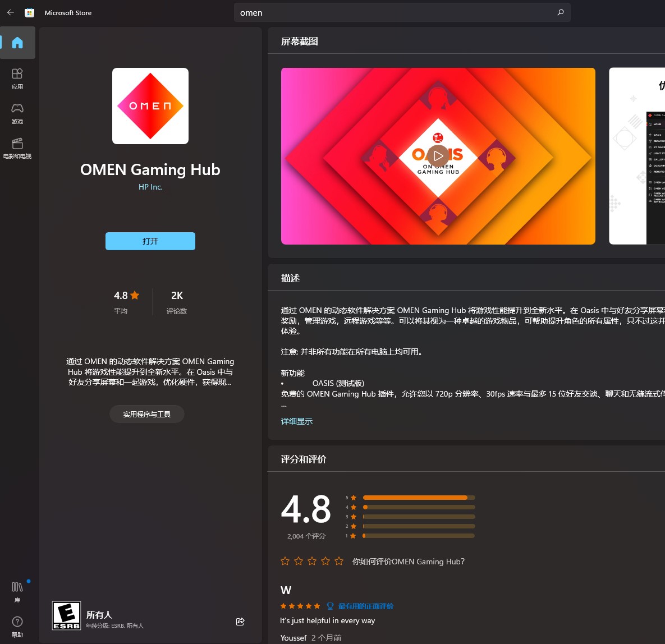Rate the app two stars

point(299,562)
